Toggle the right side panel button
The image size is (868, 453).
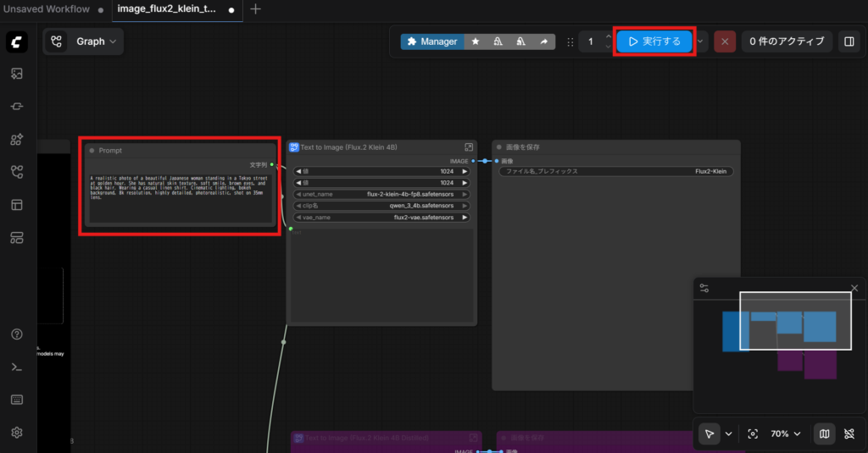848,41
